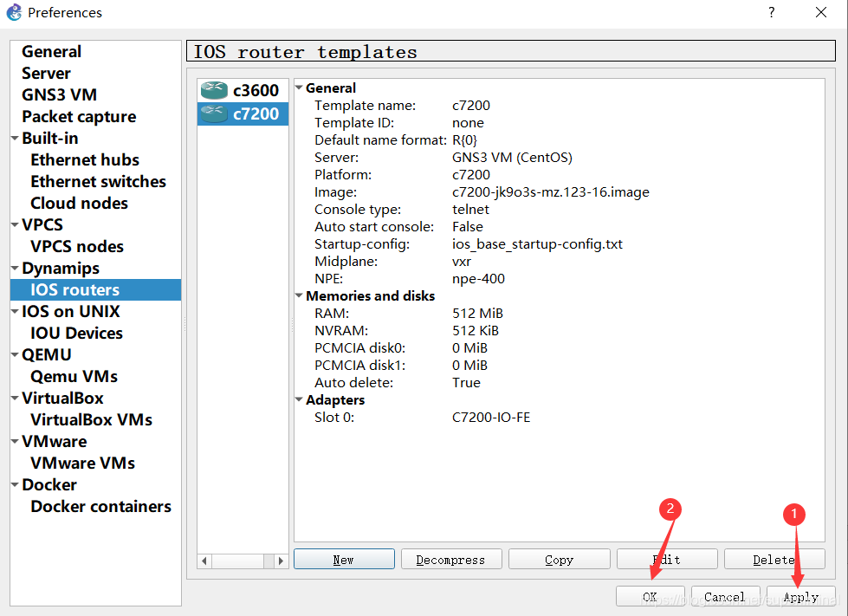Click the Delete template button
Viewport: 848px width, 616px height.
774,559
